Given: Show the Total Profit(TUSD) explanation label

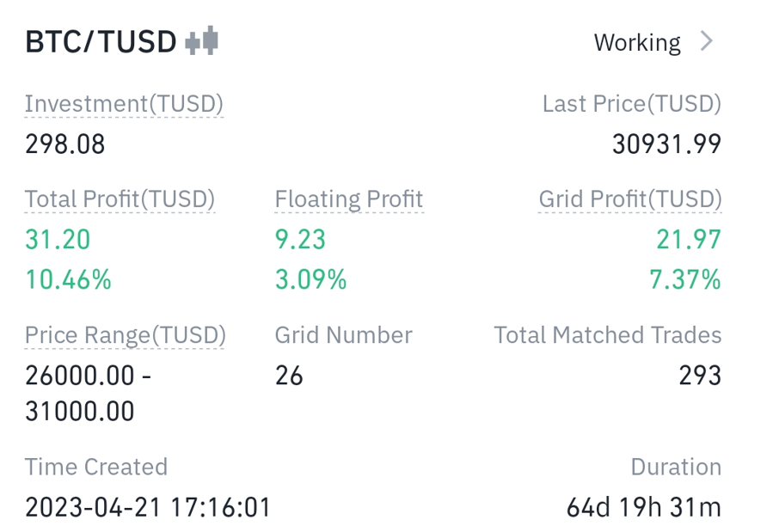Looking at the screenshot, I should point(120,199).
